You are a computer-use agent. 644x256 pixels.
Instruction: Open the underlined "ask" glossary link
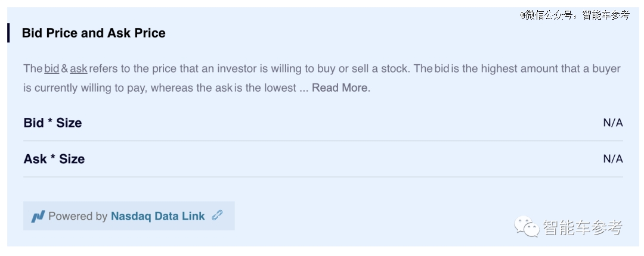coord(79,68)
